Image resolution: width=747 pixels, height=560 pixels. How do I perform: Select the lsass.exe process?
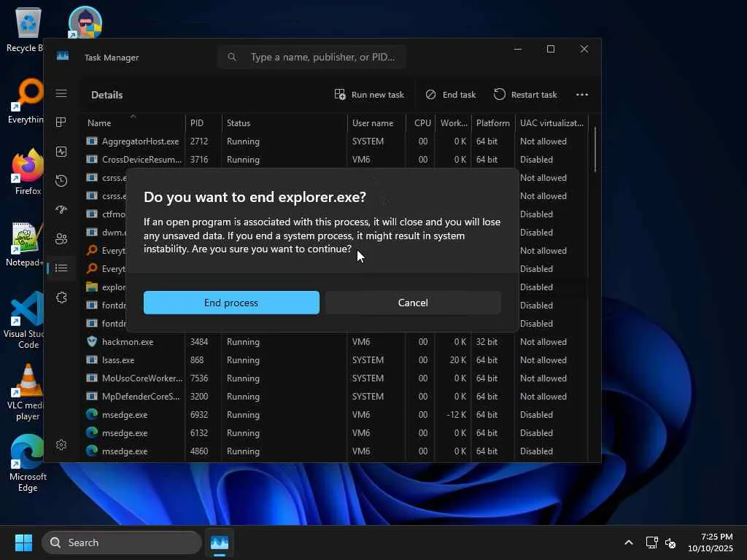335,360
